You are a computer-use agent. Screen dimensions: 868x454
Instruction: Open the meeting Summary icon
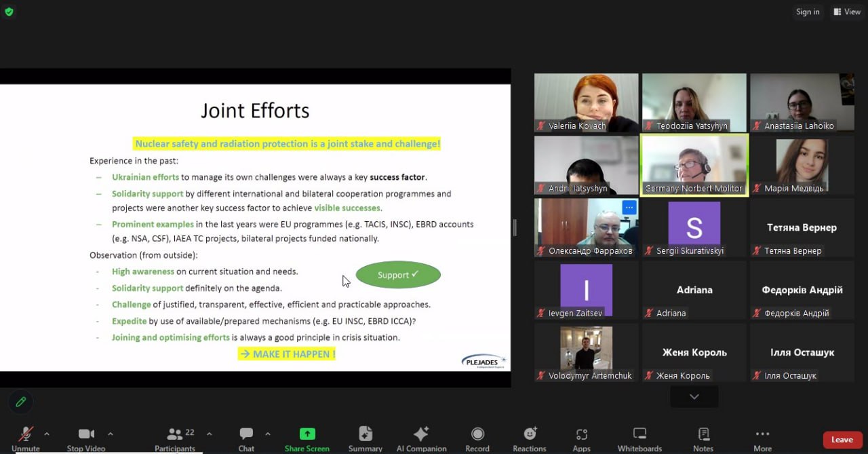366,434
